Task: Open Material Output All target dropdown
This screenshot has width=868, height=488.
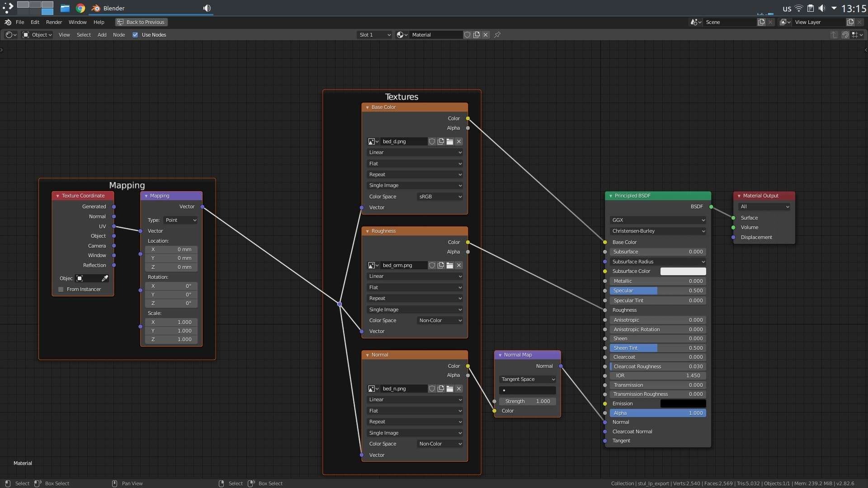Action: 764,206
